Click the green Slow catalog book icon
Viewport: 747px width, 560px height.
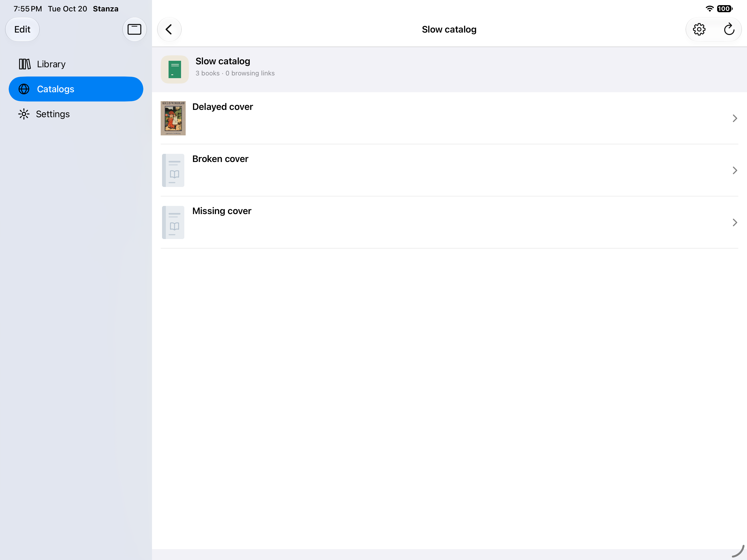(175, 69)
